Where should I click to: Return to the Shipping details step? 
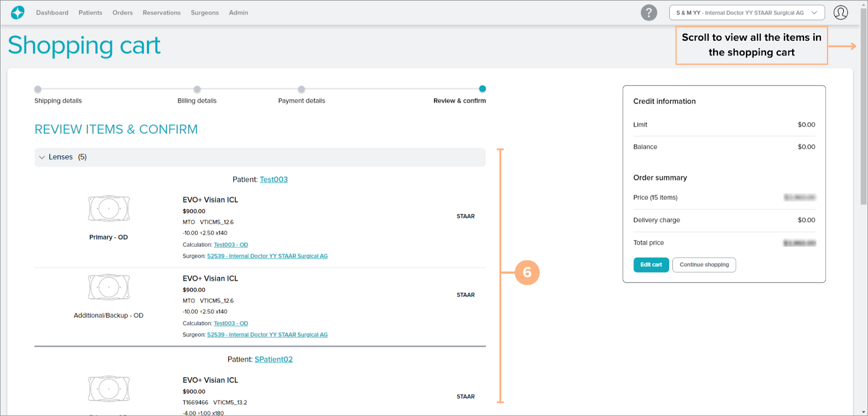click(x=38, y=89)
